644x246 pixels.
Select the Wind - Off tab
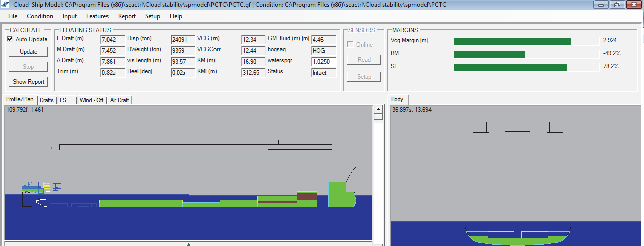[92, 100]
